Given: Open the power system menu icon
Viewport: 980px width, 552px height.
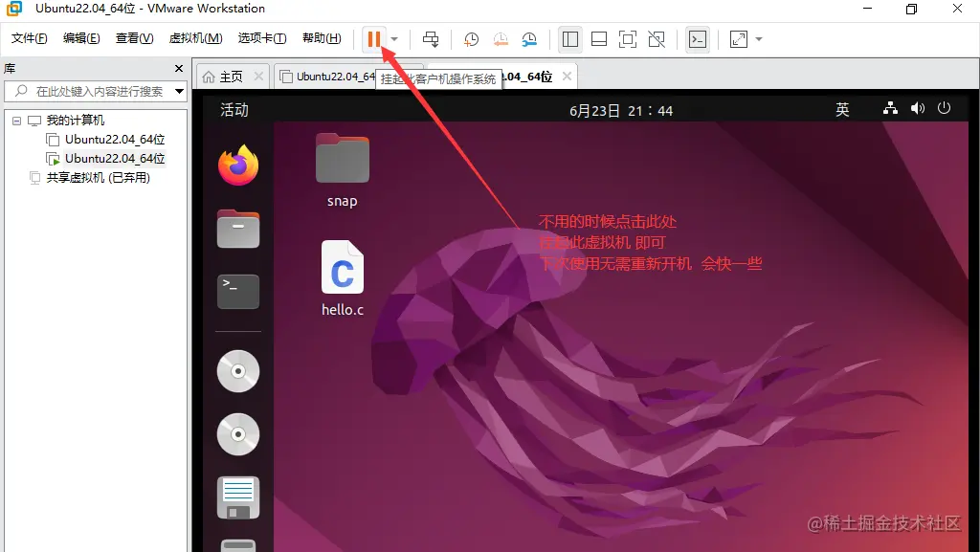Looking at the screenshot, I should 944,108.
